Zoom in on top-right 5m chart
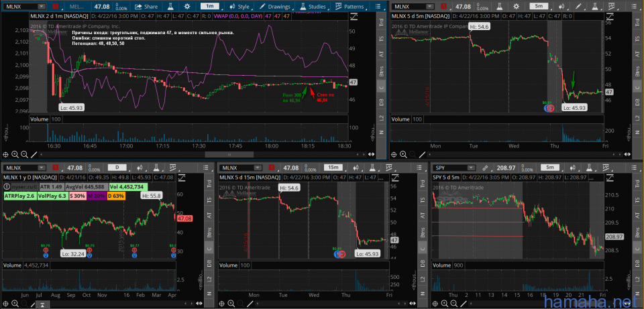The height and width of the screenshot is (309, 644). coord(404,154)
